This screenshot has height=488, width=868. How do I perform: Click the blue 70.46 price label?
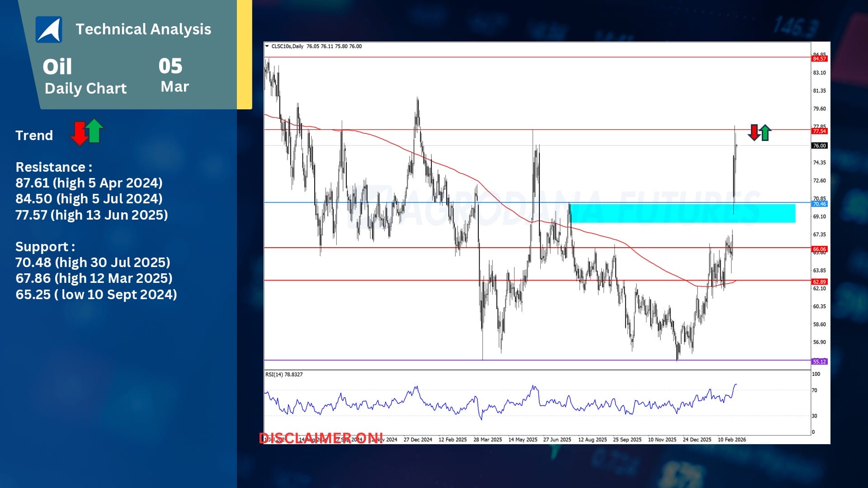pyautogui.click(x=819, y=204)
